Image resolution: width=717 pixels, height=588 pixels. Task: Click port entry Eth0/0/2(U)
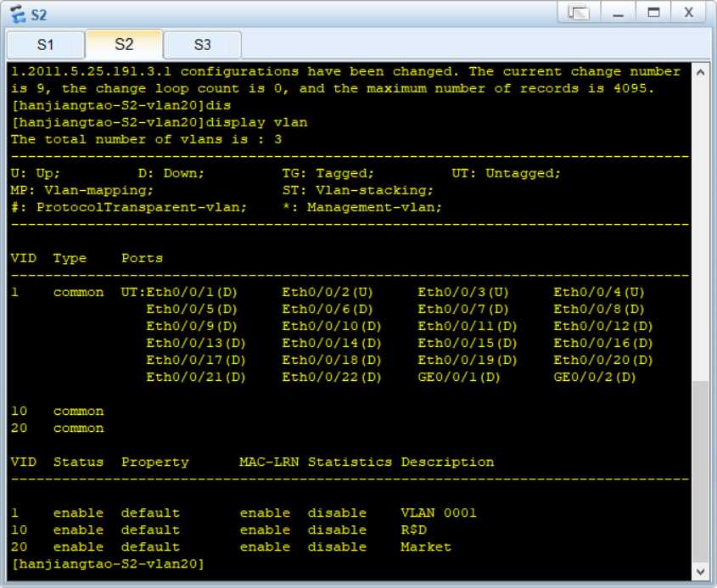(328, 292)
